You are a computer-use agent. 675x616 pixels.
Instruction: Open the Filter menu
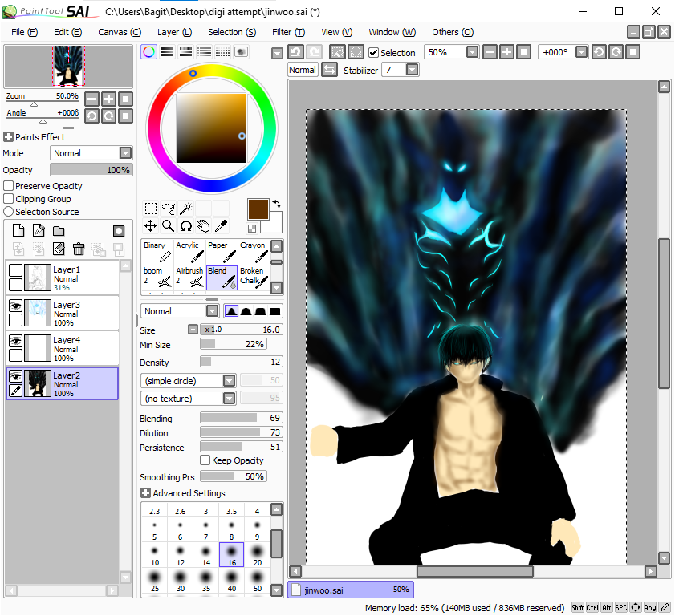pyautogui.click(x=288, y=32)
